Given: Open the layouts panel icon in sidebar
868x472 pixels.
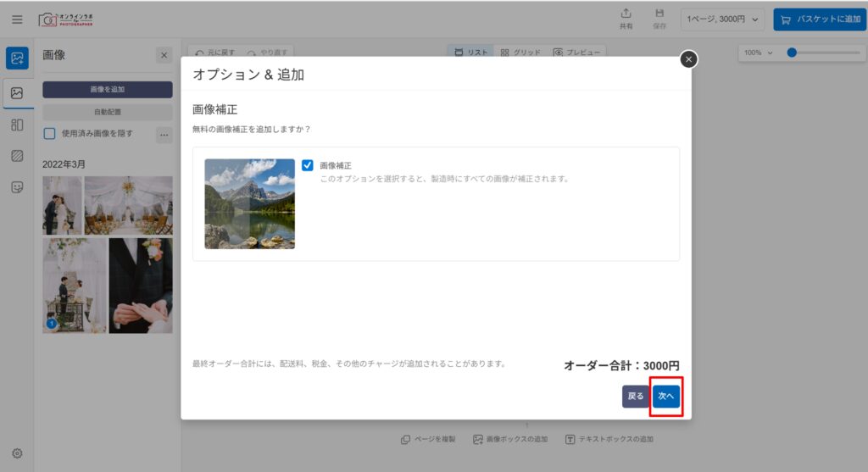Looking at the screenshot, I should pyautogui.click(x=17, y=125).
